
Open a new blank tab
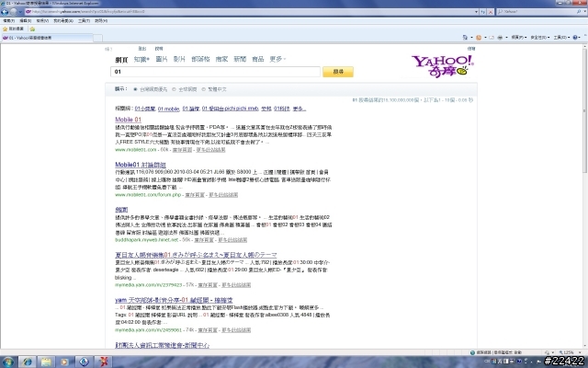click(97, 38)
